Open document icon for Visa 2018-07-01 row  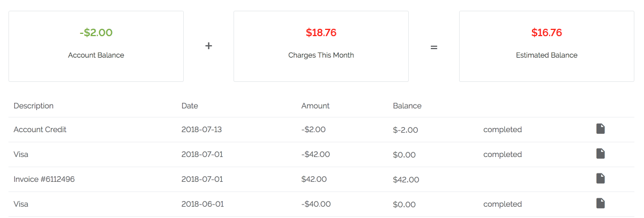point(600,154)
